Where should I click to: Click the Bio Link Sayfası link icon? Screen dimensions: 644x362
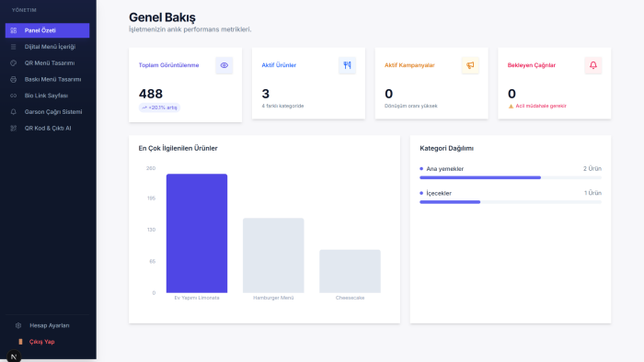point(14,96)
